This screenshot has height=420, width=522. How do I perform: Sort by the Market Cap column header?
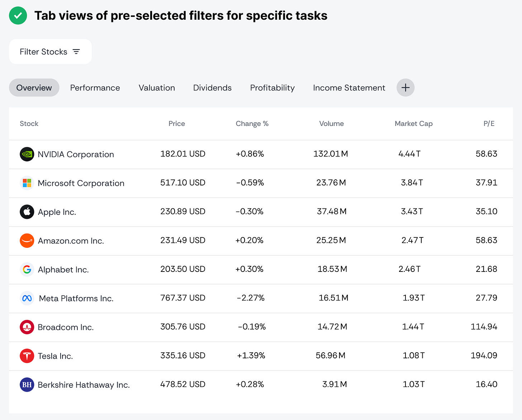click(x=413, y=124)
